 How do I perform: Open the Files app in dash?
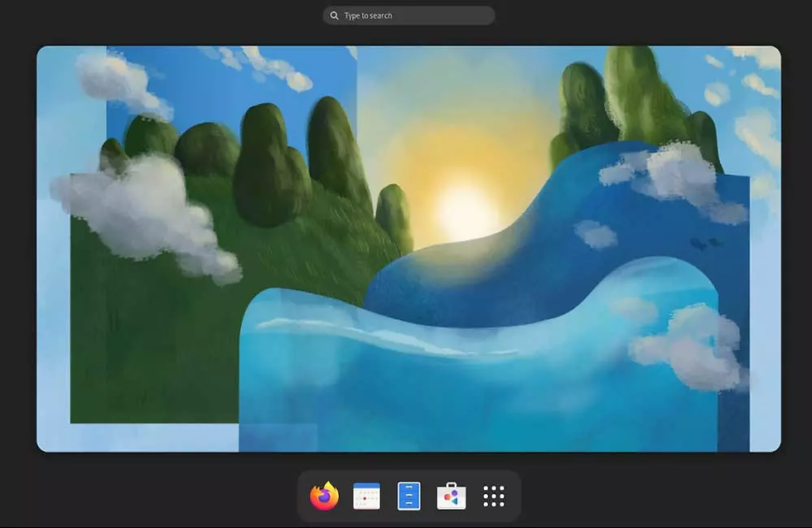click(x=408, y=496)
